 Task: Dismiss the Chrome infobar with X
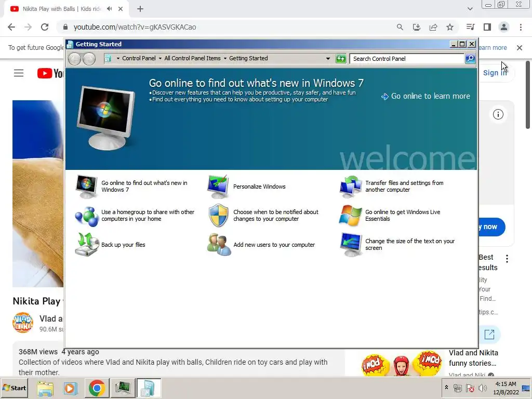coord(519,48)
